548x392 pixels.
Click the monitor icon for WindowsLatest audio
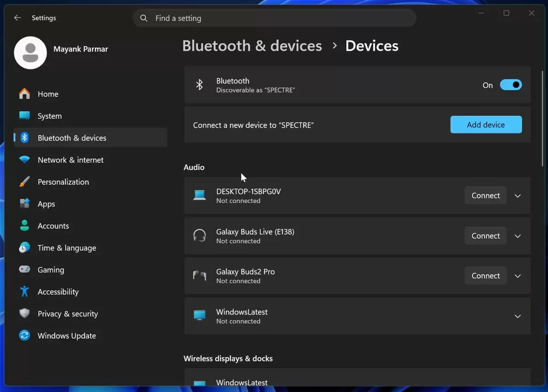pos(200,316)
